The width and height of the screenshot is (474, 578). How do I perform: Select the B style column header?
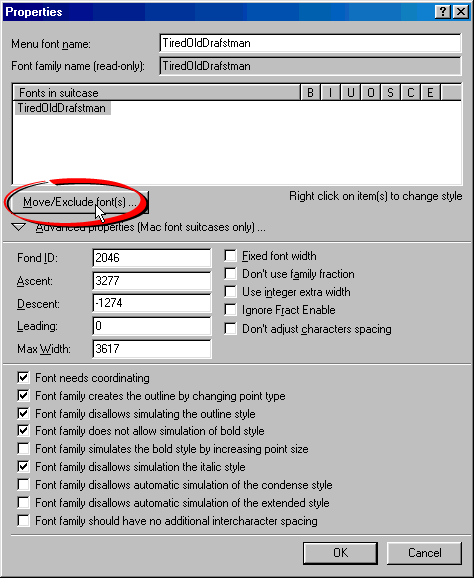[x=310, y=93]
